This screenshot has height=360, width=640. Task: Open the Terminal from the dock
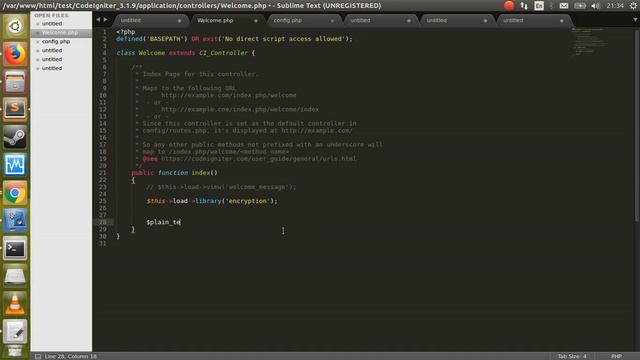point(15,248)
